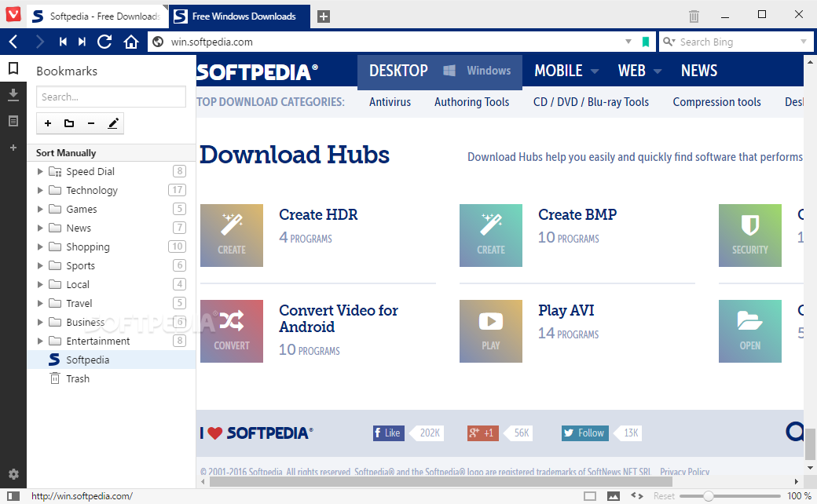Go forward with the forward arrow
This screenshot has width=817, height=504.
click(39, 42)
